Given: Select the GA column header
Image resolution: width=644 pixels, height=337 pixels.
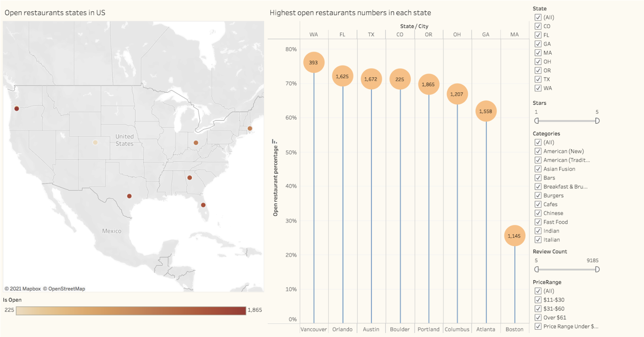Looking at the screenshot, I should (x=486, y=34).
